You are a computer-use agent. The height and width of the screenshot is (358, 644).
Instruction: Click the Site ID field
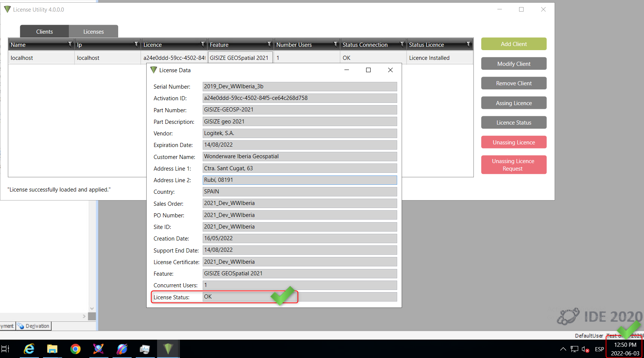(300, 227)
